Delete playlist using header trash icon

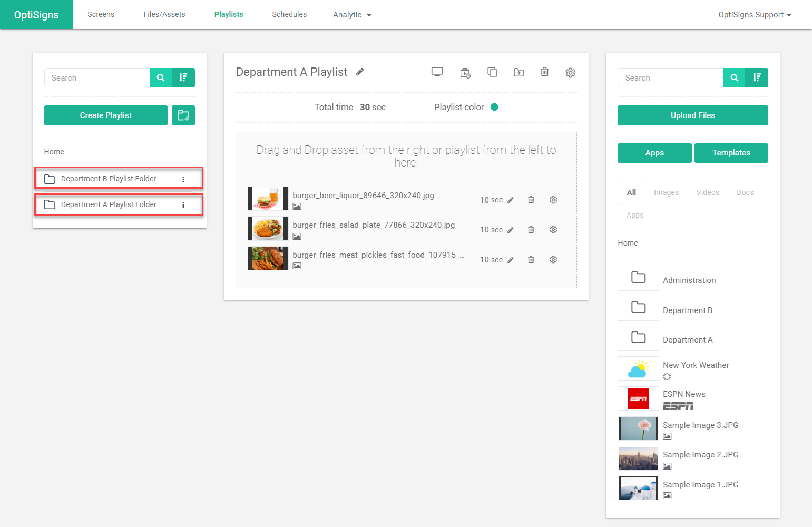pos(545,72)
